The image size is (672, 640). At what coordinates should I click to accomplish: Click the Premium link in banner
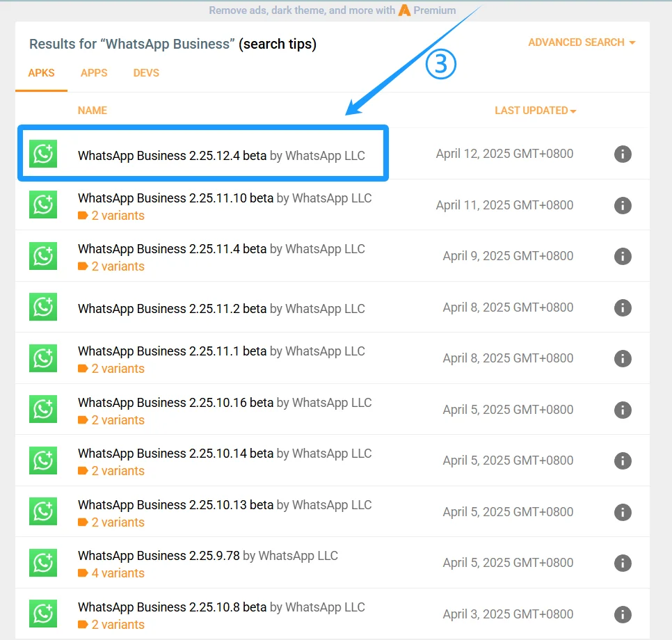tap(435, 10)
